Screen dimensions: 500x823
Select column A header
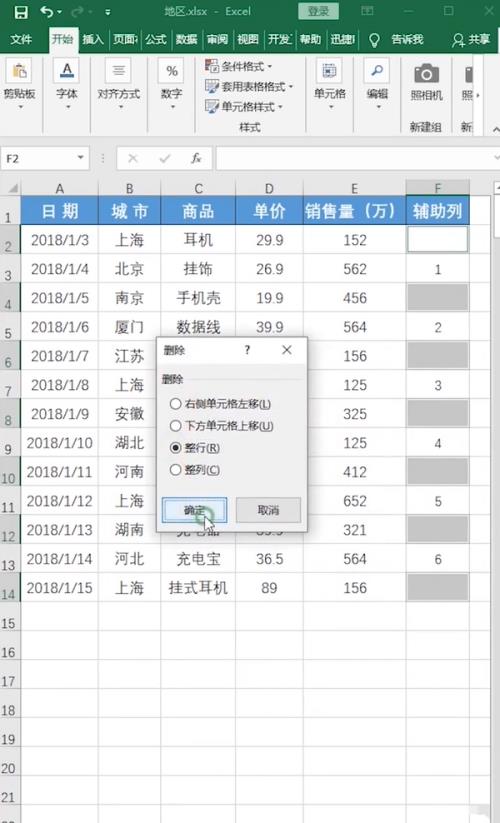click(x=59, y=188)
